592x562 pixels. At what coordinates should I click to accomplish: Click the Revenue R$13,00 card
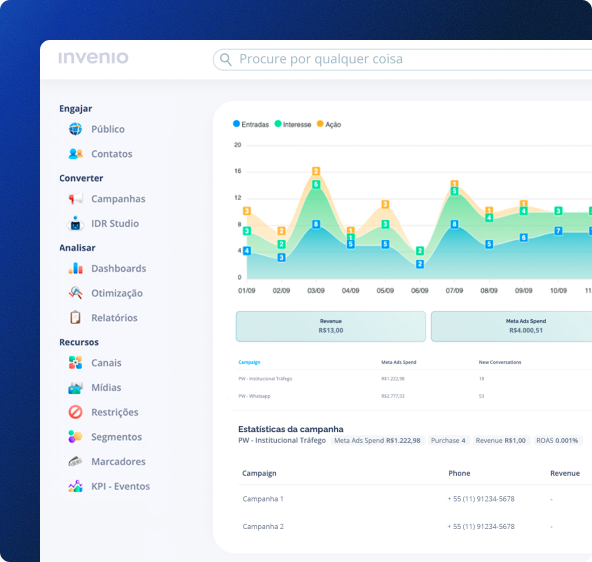(331, 326)
